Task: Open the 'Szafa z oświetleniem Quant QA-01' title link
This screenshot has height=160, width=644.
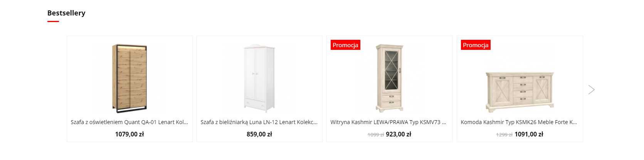Action: (x=129, y=122)
